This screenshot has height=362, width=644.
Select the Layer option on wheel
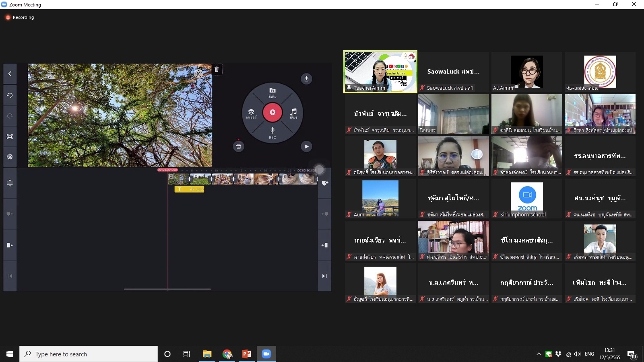251,113
